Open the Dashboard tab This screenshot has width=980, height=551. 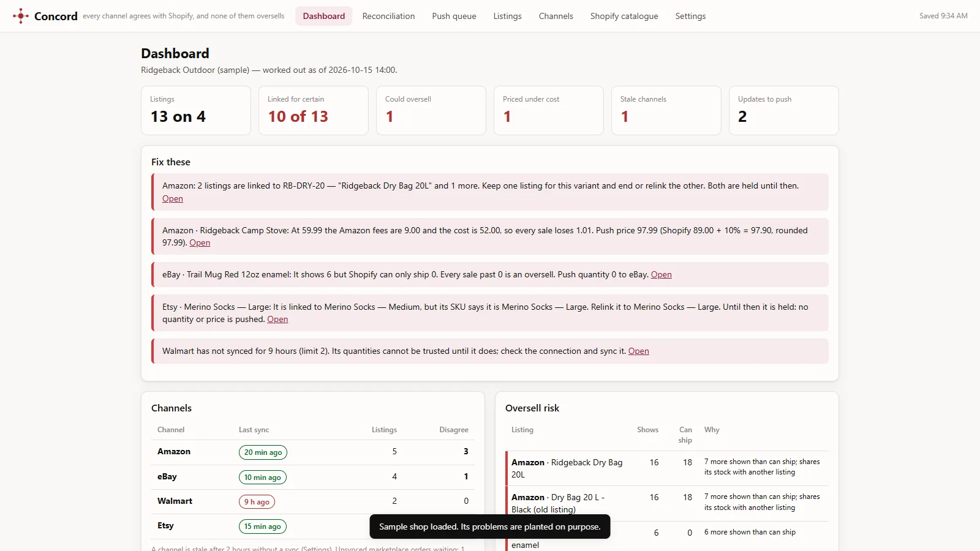click(x=323, y=16)
